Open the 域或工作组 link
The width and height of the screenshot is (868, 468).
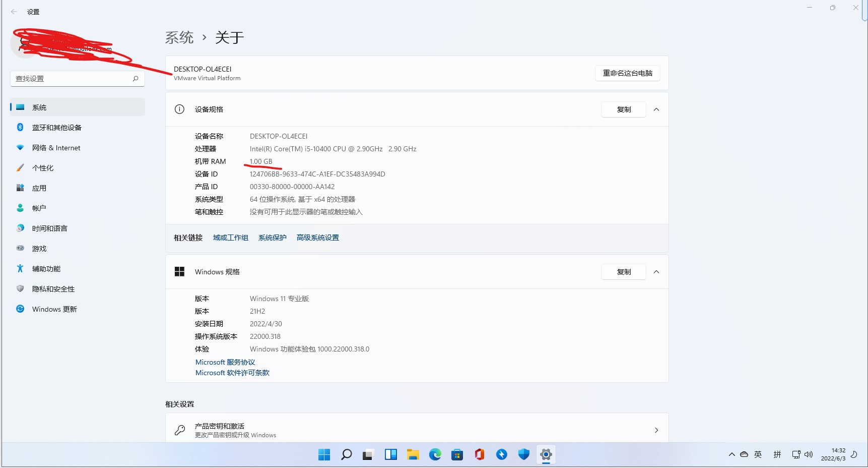coord(231,238)
